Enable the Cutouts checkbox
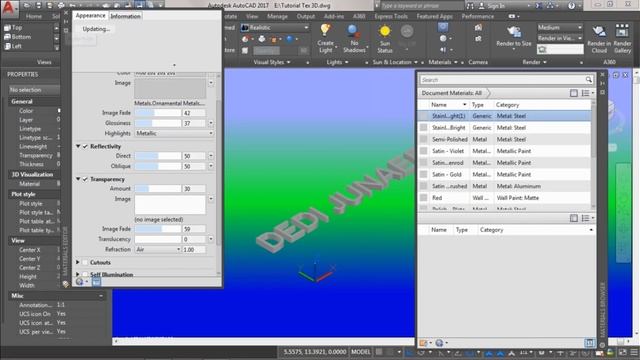The width and height of the screenshot is (640, 360). click(x=85, y=262)
